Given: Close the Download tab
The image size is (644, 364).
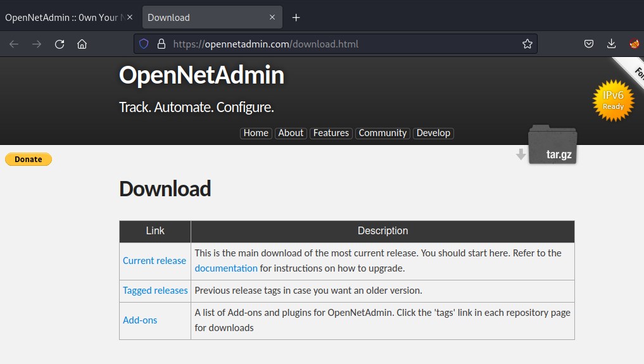Looking at the screenshot, I should click(x=272, y=17).
